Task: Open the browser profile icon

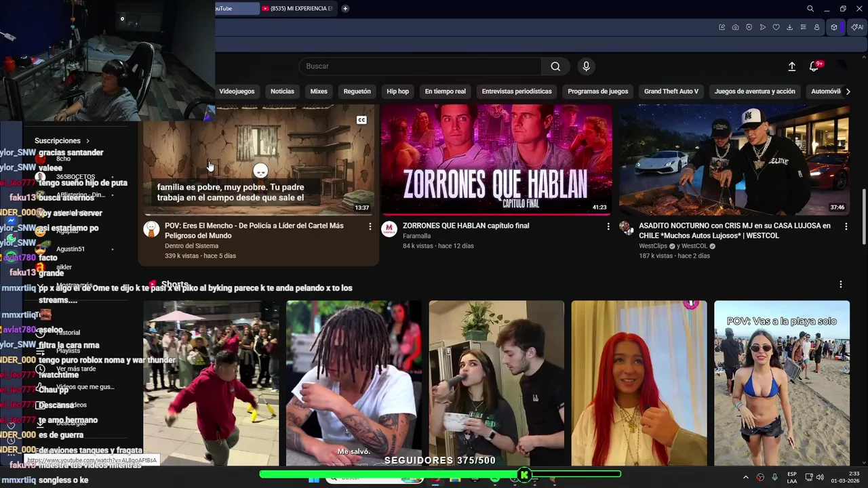Action: [x=817, y=27]
